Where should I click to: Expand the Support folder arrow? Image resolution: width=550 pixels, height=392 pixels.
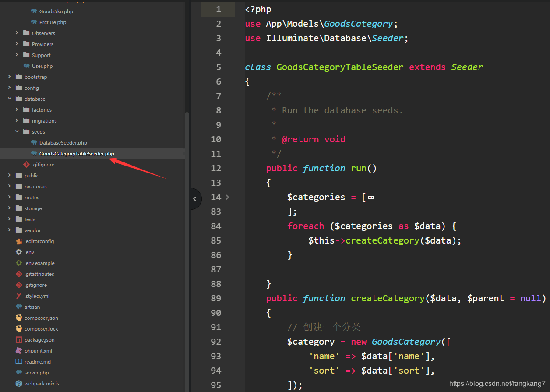point(17,55)
